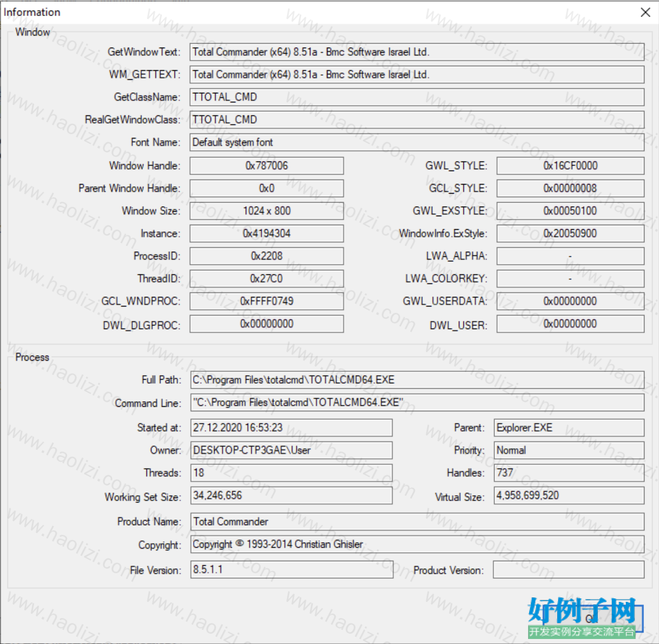Click the GCL_STYLE value field
This screenshot has width=659, height=644.
pyautogui.click(x=570, y=189)
